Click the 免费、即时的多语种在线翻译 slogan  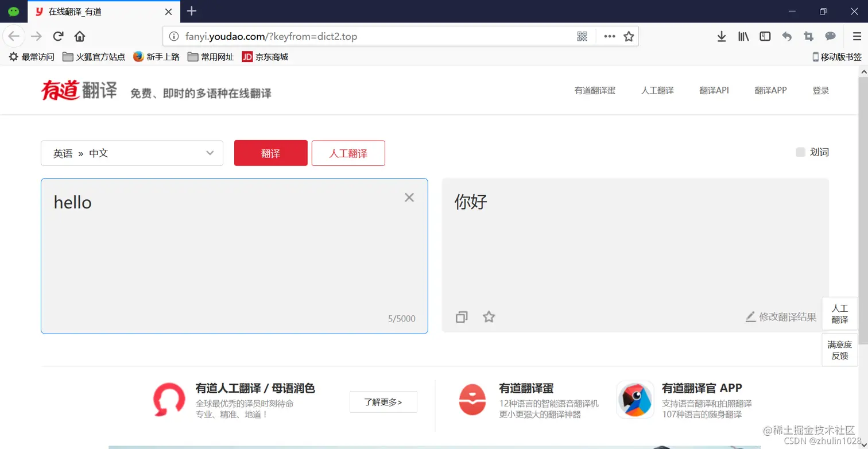point(201,93)
